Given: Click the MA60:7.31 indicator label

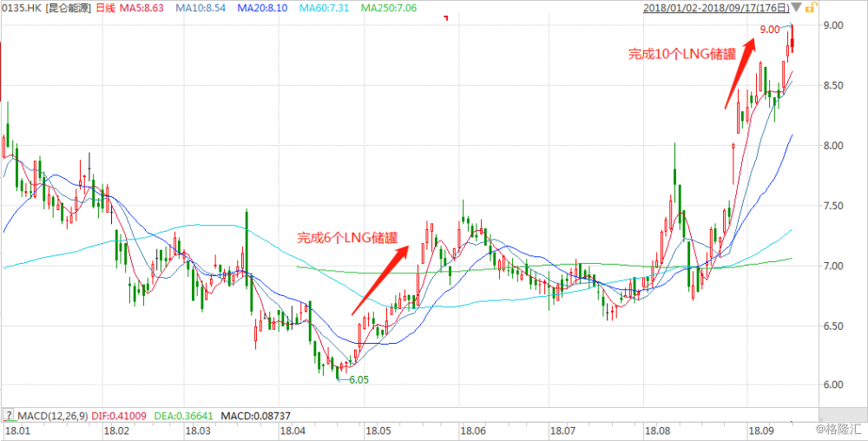Looking at the screenshot, I should [324, 8].
